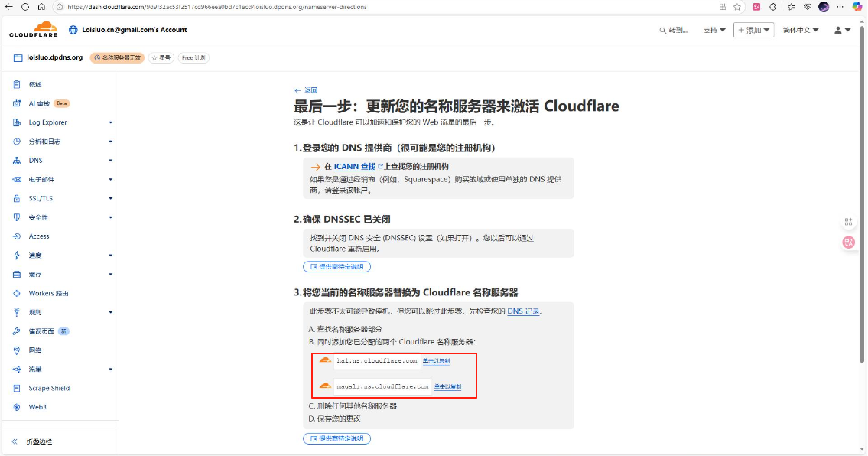
Task: Click the Cloudflare logo
Action: pos(33,29)
